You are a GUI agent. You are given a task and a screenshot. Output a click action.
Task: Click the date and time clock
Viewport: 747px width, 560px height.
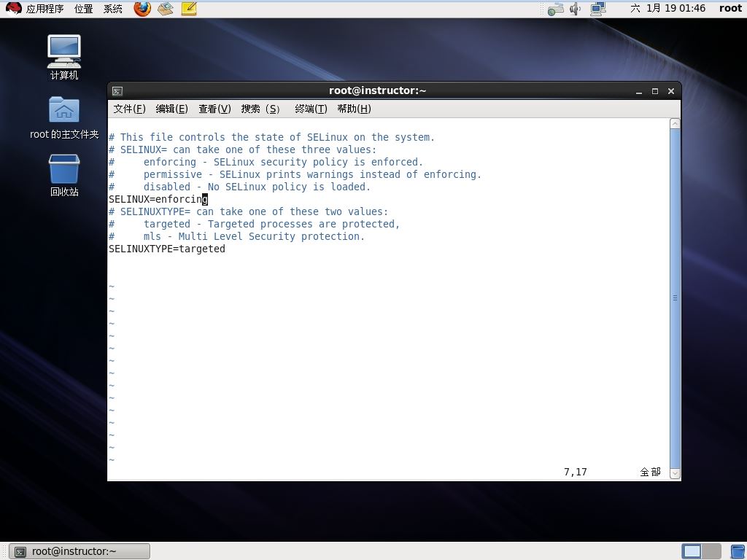[667, 8]
